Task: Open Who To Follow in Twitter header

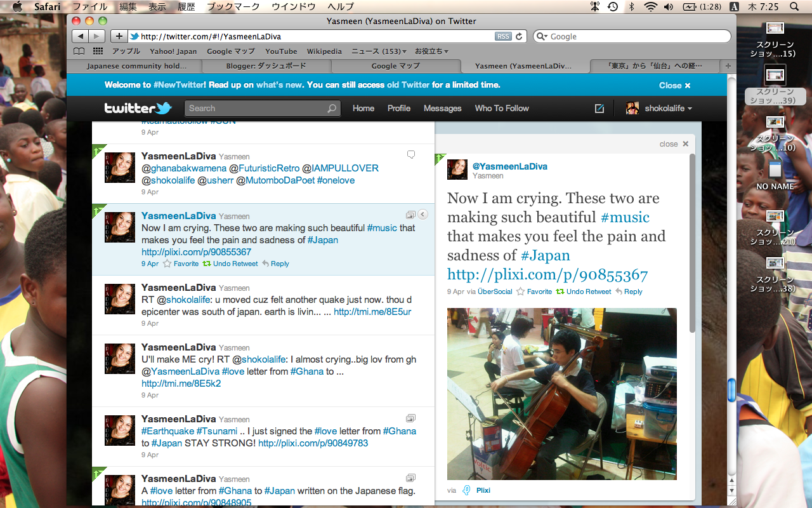Action: pyautogui.click(x=502, y=109)
